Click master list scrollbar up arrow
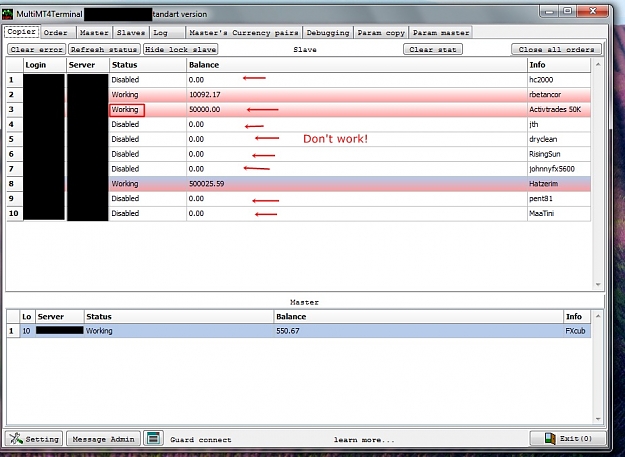Image resolution: width=625 pixels, height=457 pixels. (598, 316)
